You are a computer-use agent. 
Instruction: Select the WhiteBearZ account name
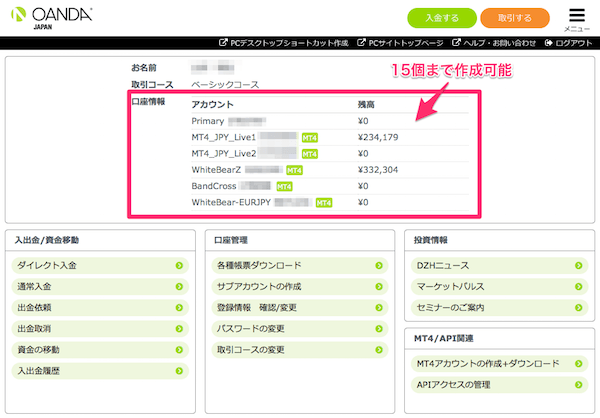pos(216,170)
